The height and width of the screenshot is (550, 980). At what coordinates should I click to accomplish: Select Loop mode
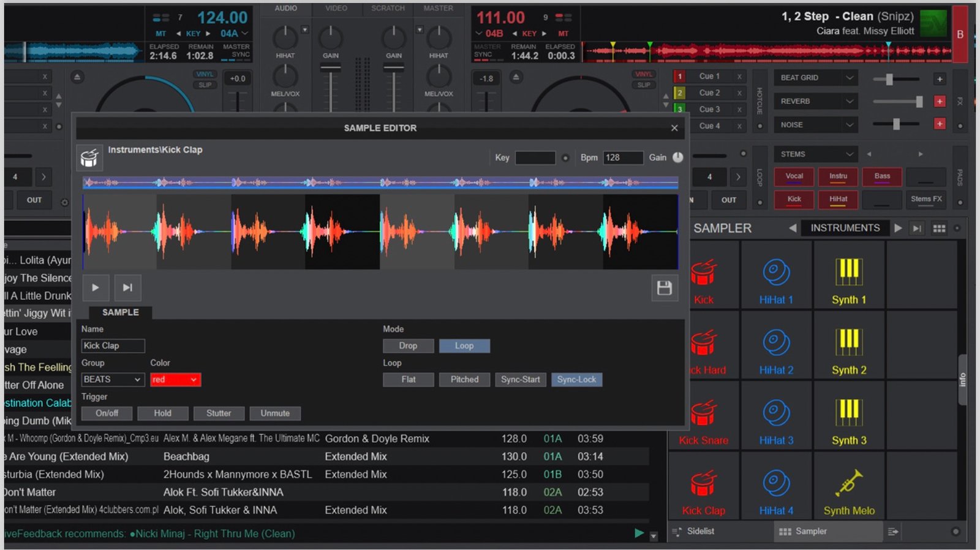(464, 346)
